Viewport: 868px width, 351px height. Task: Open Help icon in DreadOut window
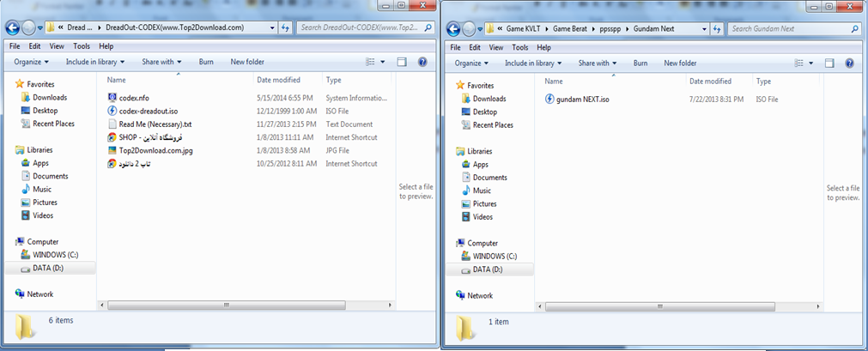pos(422,62)
